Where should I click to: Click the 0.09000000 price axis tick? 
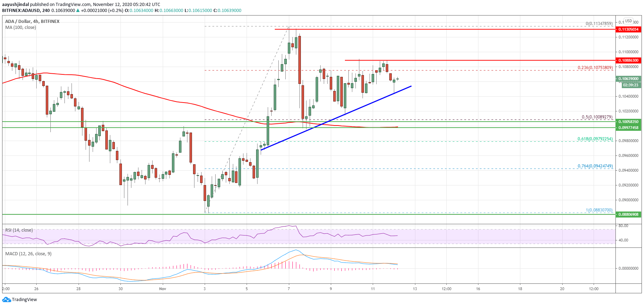click(x=628, y=200)
